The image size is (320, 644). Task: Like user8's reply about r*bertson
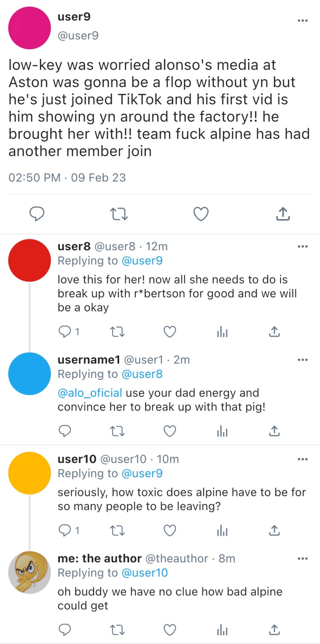coord(170,332)
